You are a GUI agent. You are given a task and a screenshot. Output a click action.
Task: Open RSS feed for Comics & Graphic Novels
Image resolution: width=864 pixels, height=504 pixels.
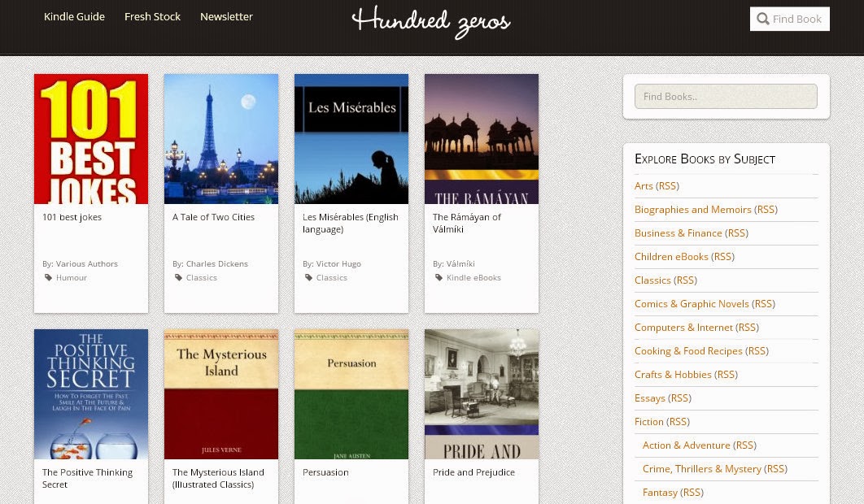click(764, 304)
